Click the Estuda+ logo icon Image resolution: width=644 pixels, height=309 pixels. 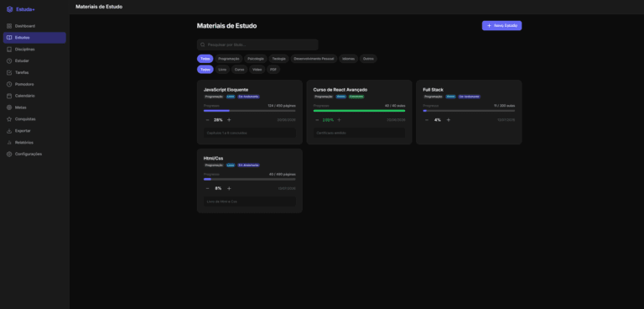(x=9, y=9)
